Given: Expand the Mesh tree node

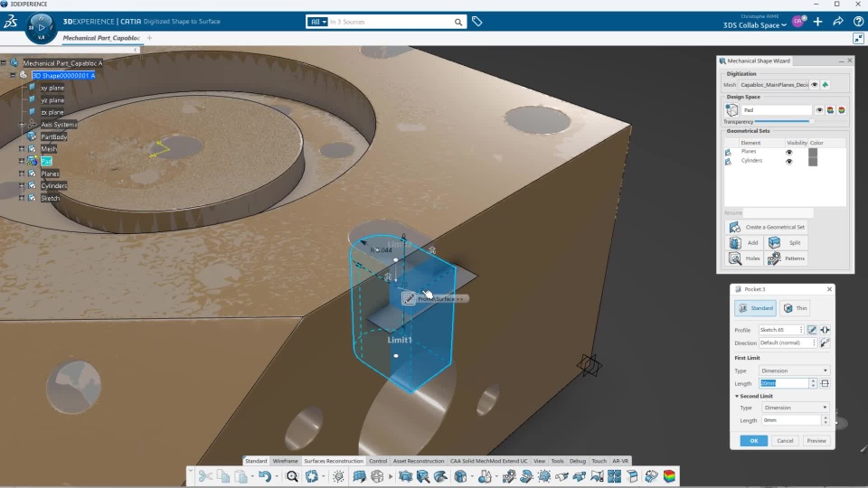Looking at the screenshot, I should click(x=22, y=149).
